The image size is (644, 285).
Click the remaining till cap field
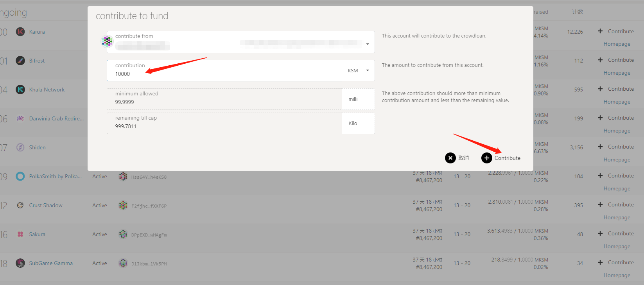pos(224,123)
